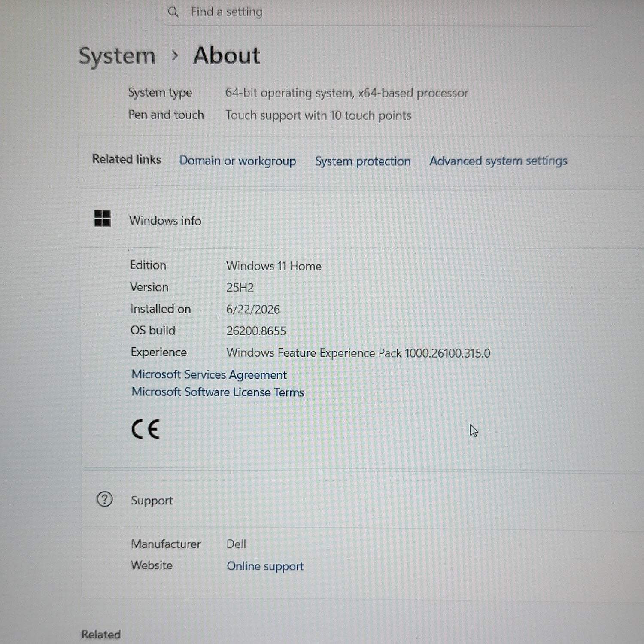Screen dimensions: 644x644
Task: Select the Dell manufacturer value
Action: tap(236, 544)
